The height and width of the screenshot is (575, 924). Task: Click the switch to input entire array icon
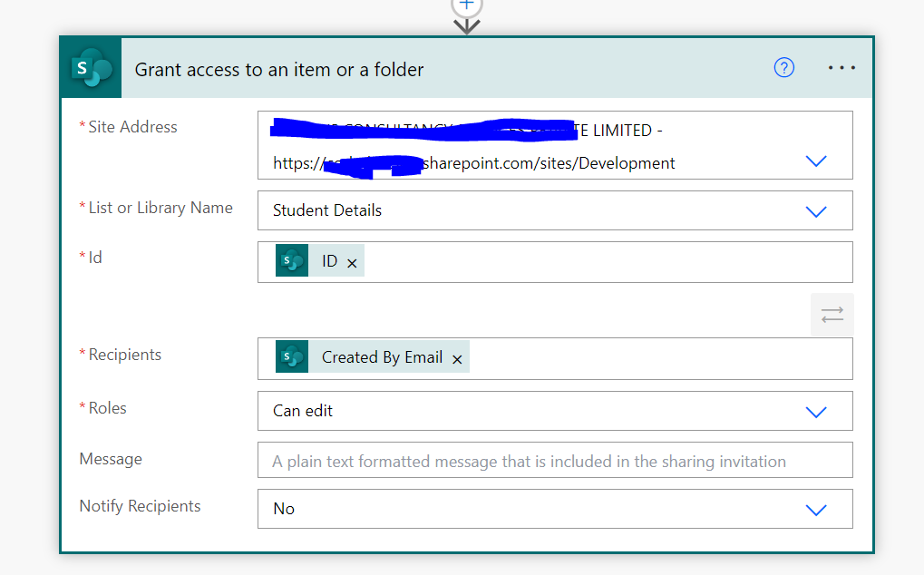[832, 313]
